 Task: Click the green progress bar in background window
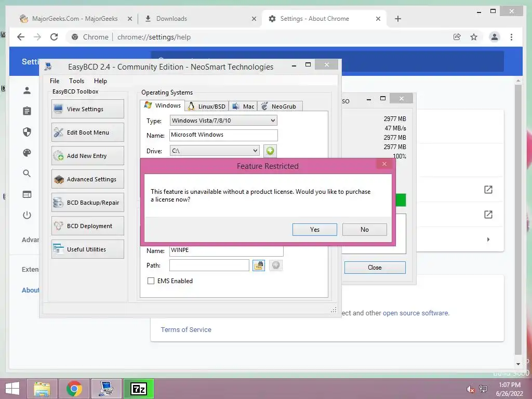pyautogui.click(x=401, y=200)
